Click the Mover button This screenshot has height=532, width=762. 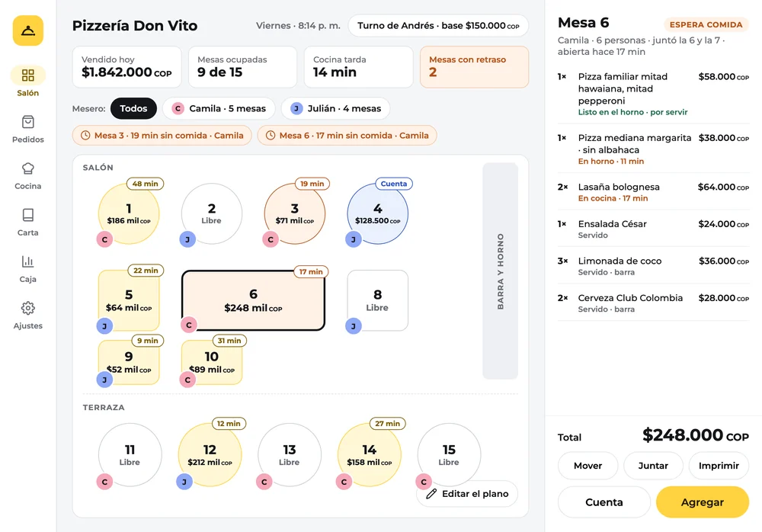tap(588, 466)
